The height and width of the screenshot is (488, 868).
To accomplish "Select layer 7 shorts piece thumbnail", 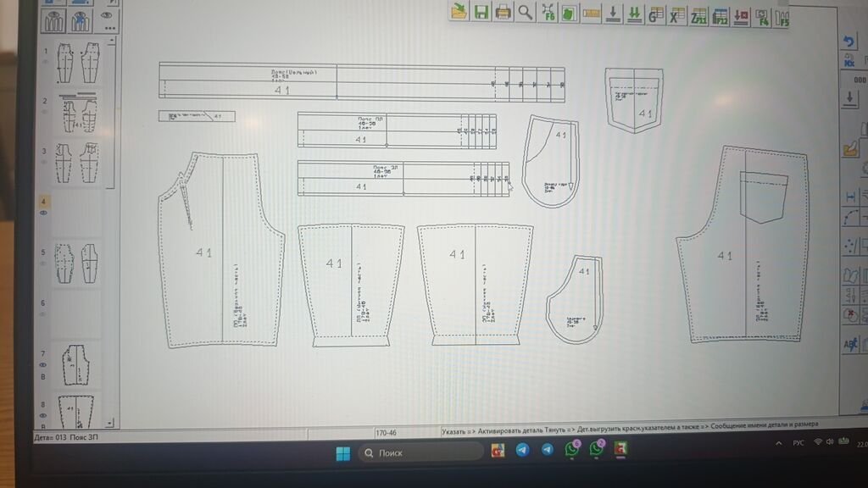I will coord(76,365).
